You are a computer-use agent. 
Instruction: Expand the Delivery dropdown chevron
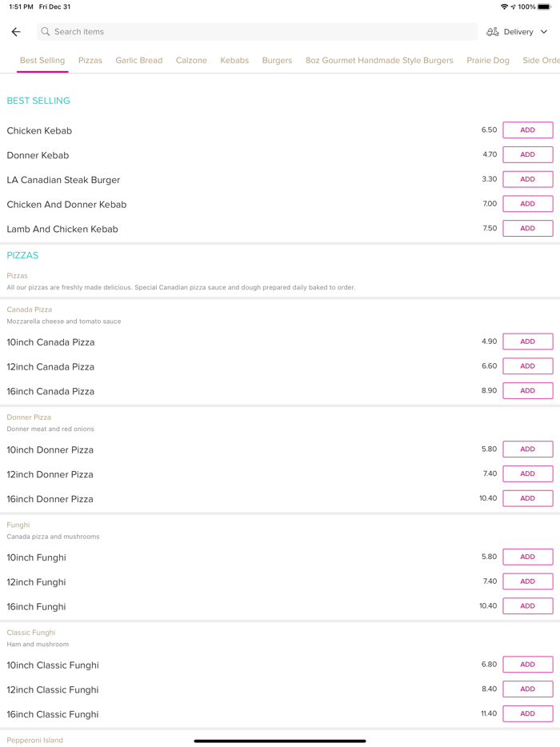pos(544,32)
